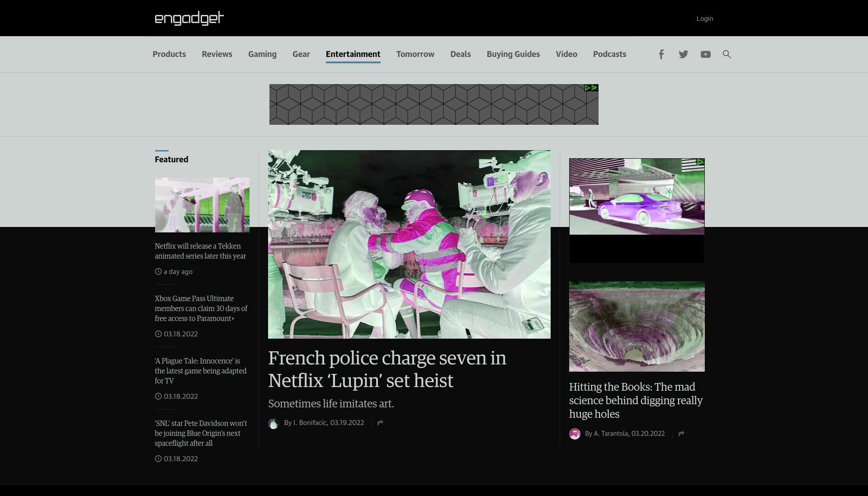Click the 03.18.2022 date under Plague Tale article
The image size is (868, 496).
click(x=180, y=397)
